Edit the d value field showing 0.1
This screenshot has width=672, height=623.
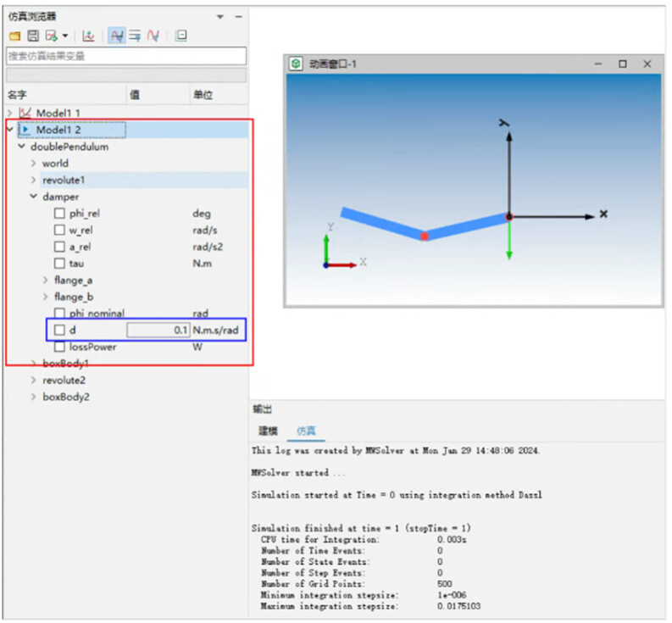tap(158, 331)
